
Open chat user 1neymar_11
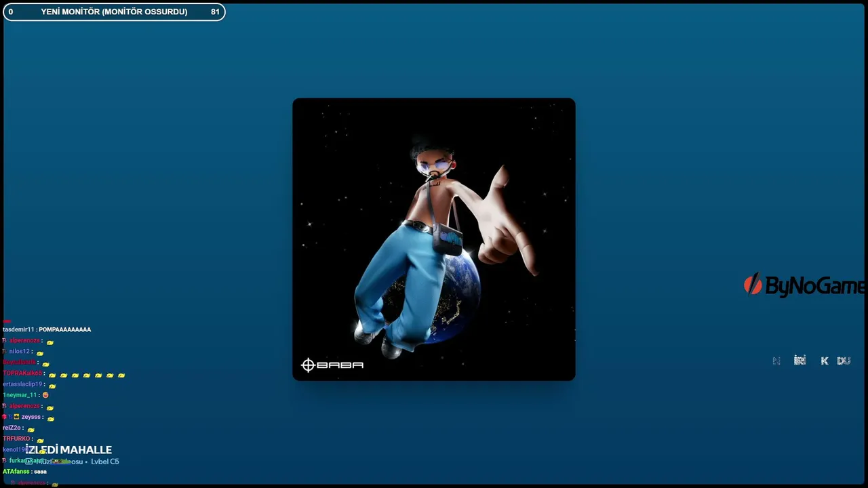coord(20,395)
